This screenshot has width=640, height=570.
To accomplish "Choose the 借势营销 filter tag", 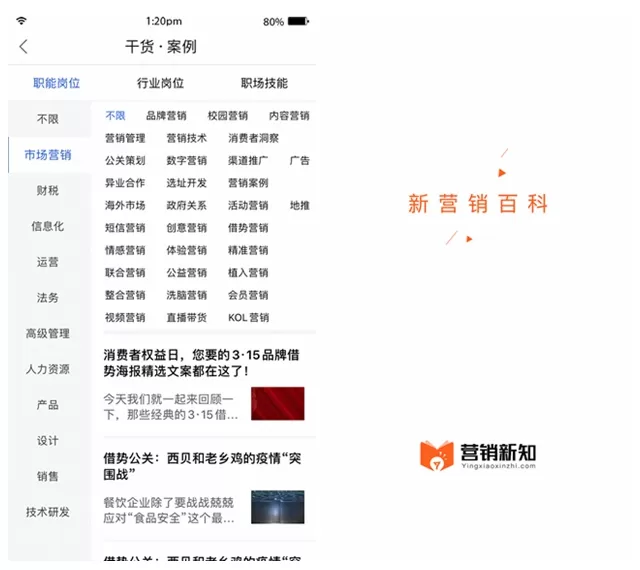I will tap(248, 228).
